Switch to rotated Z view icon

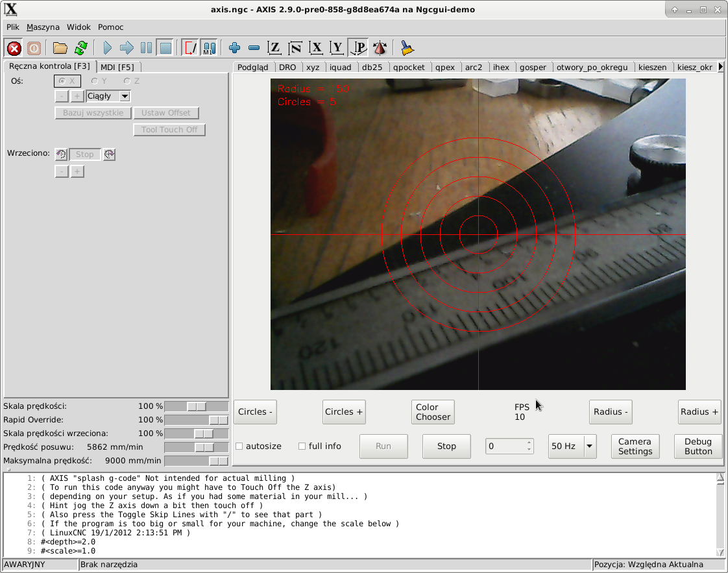tap(295, 48)
